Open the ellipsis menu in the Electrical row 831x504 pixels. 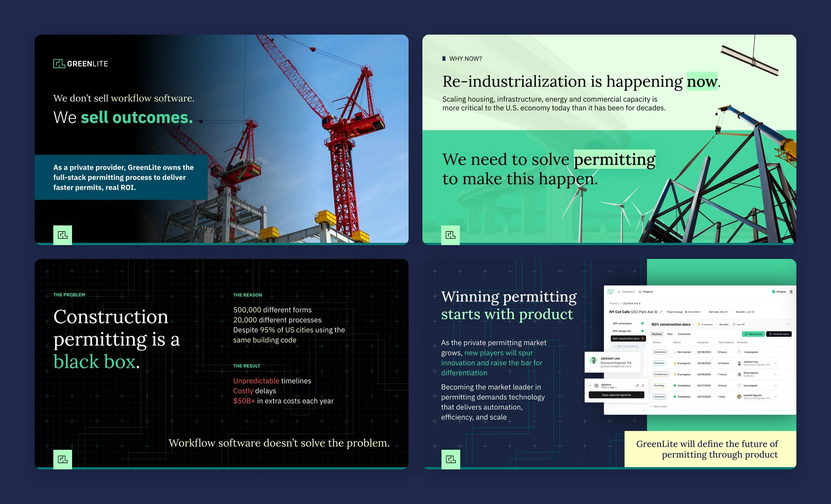(776, 363)
